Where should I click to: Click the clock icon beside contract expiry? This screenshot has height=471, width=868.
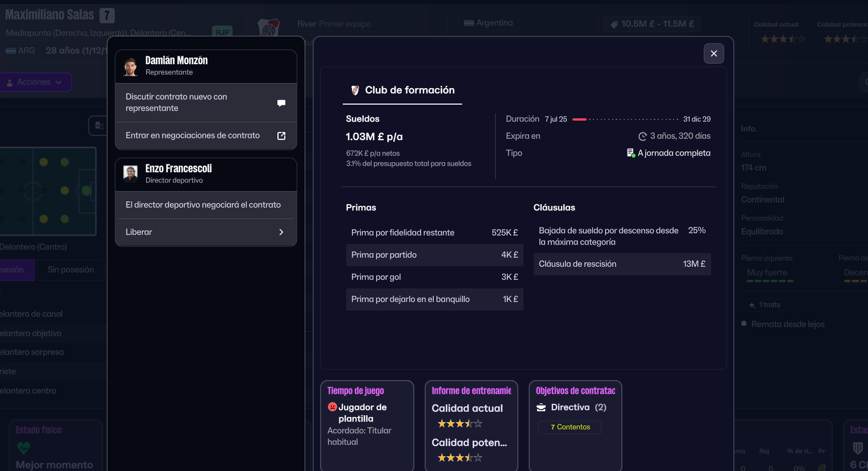click(642, 137)
